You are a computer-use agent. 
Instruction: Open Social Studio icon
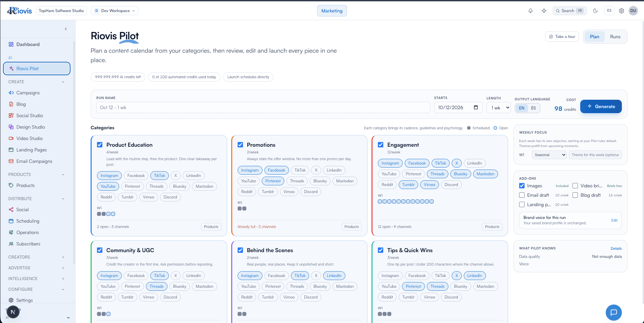click(x=11, y=116)
